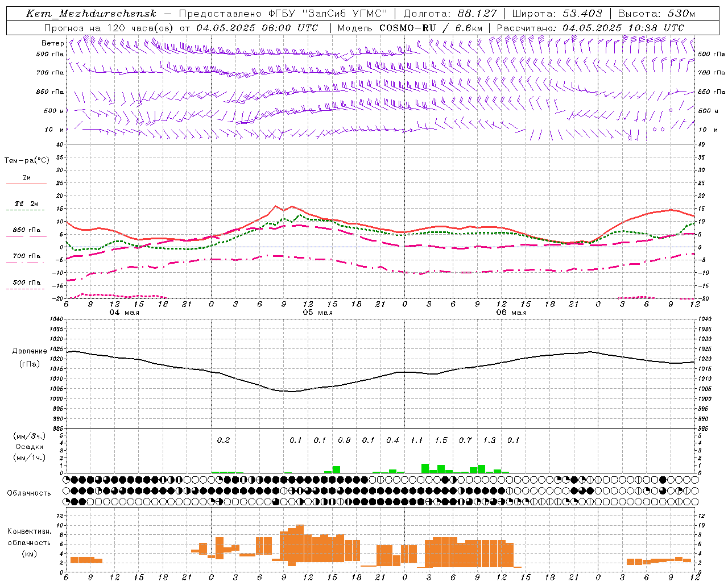Click the red solid 2м legend line
728x582 pixels.
26,184
